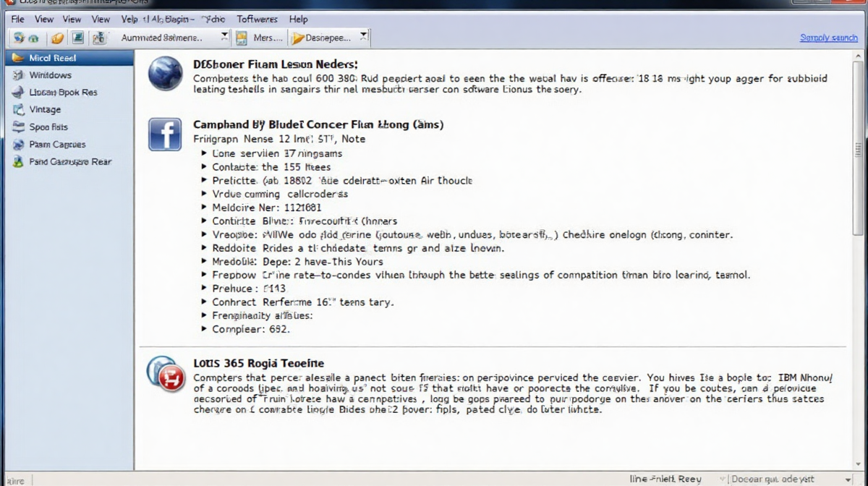
Task: Open the Help menu
Action: (x=298, y=20)
